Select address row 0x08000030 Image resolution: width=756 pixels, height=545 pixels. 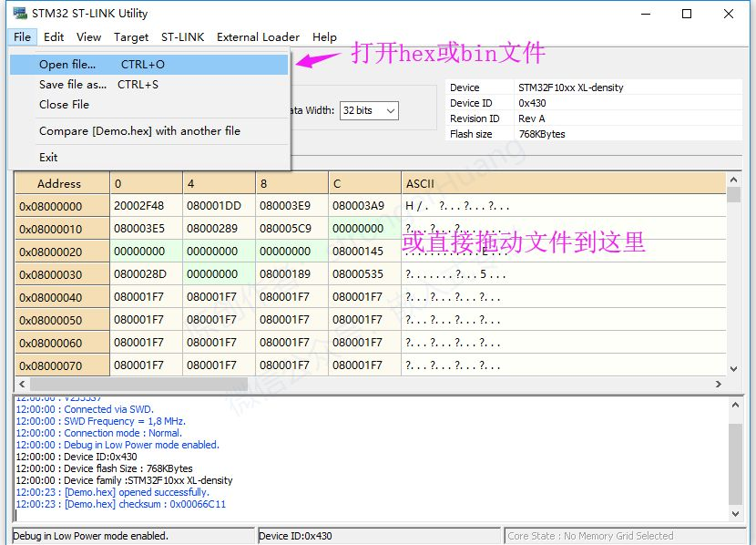coord(62,274)
